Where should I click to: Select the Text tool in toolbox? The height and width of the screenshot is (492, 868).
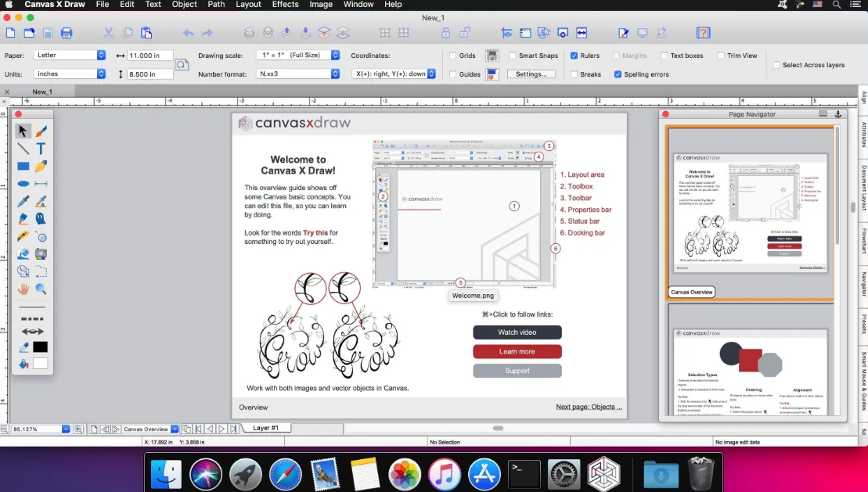(41, 149)
